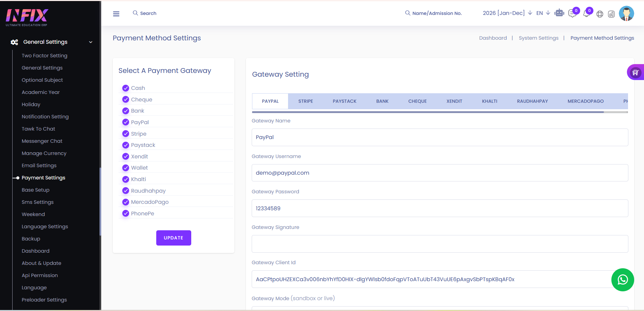Viewport: 644px width, 311px height.
Task: Open Sms Settings in sidebar
Action: coord(38,202)
